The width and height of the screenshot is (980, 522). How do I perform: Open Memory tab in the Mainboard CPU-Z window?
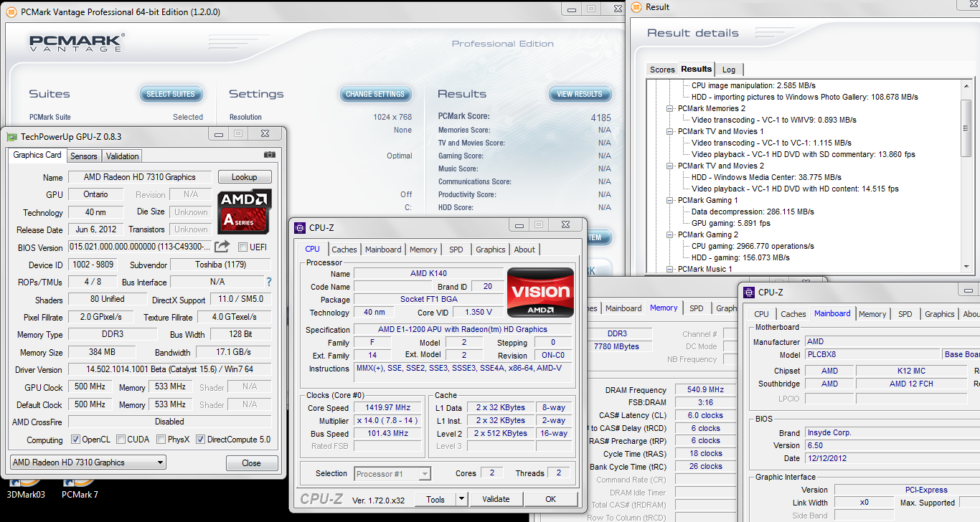tap(872, 314)
